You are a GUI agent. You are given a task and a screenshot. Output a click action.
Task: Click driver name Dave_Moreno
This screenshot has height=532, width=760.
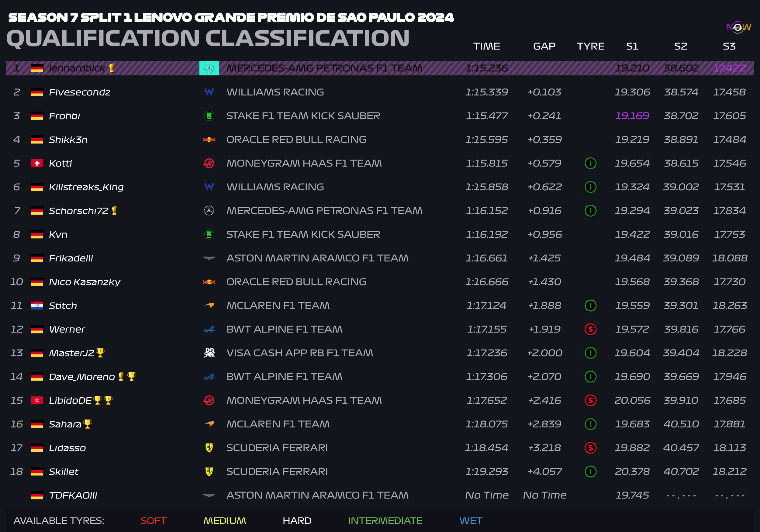pos(82,377)
